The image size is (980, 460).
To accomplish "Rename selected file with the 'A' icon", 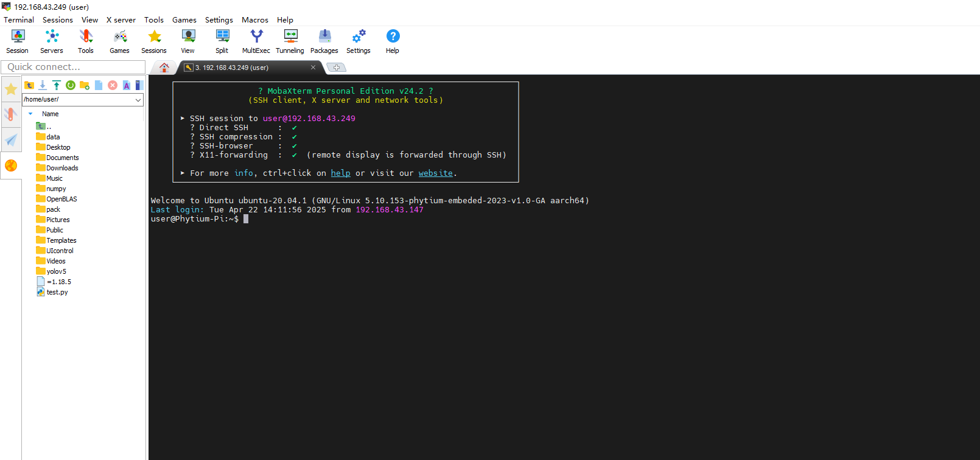I will pyautogui.click(x=127, y=85).
